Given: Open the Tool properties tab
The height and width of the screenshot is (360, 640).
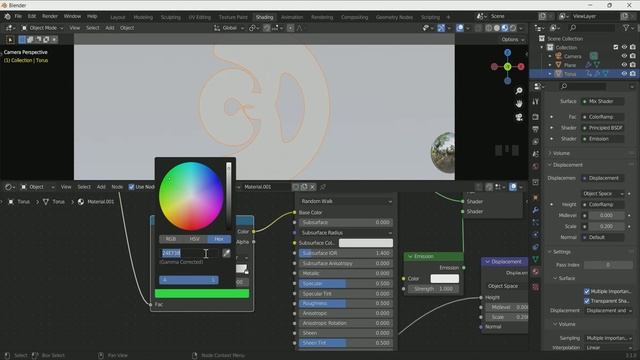Looking at the screenshot, I should point(536,102).
